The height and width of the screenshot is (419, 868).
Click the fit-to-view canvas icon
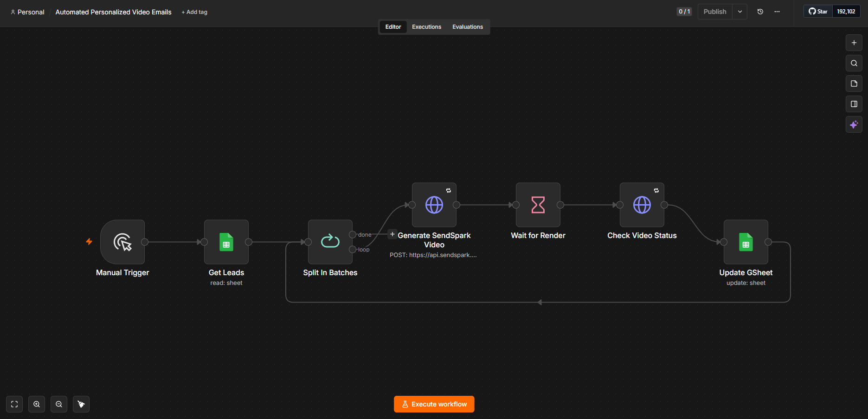(x=14, y=404)
